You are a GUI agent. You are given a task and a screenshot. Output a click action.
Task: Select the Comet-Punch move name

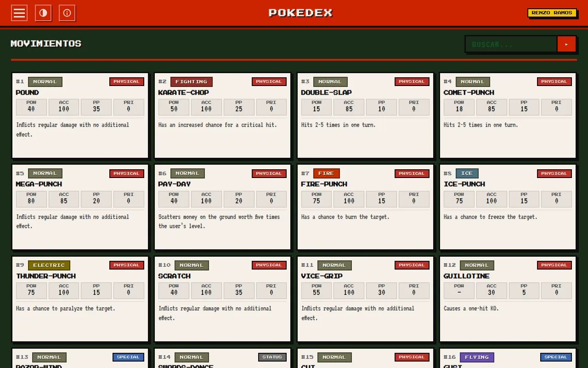[x=469, y=92]
